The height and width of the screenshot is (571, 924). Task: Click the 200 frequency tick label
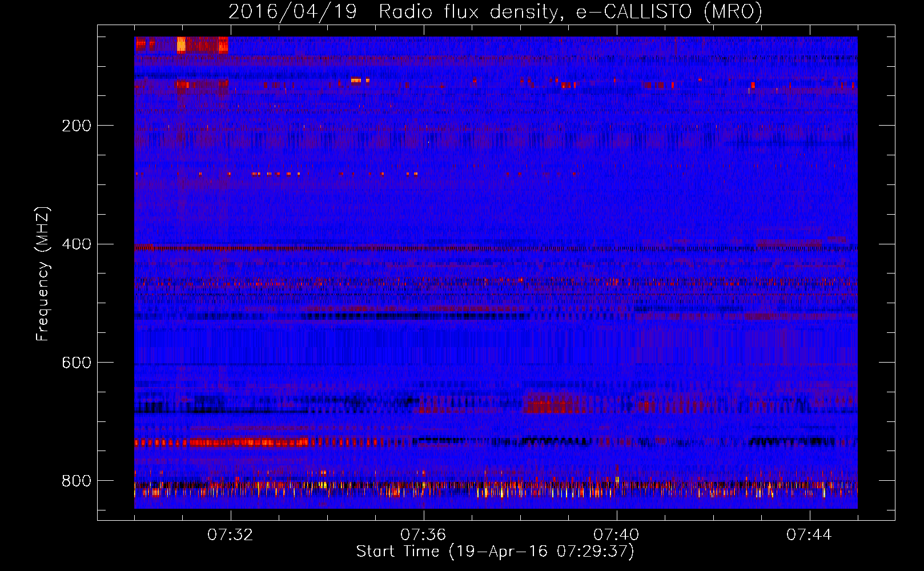[x=77, y=126]
